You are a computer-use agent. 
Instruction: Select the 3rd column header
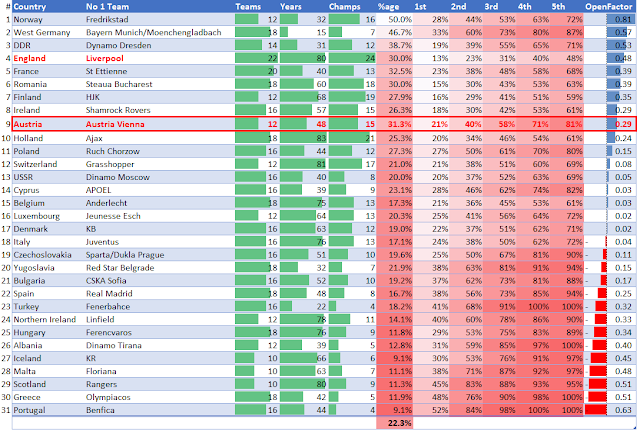[491, 7]
